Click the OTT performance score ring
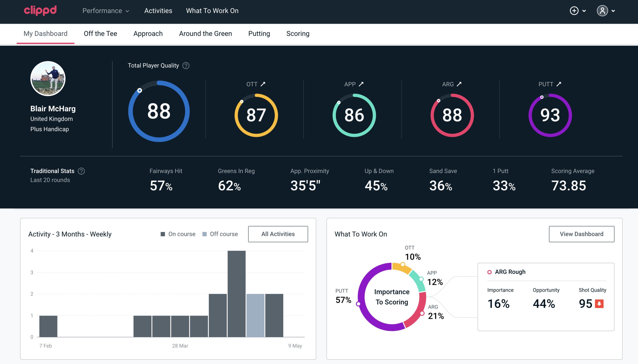The image size is (638, 364). point(256,115)
